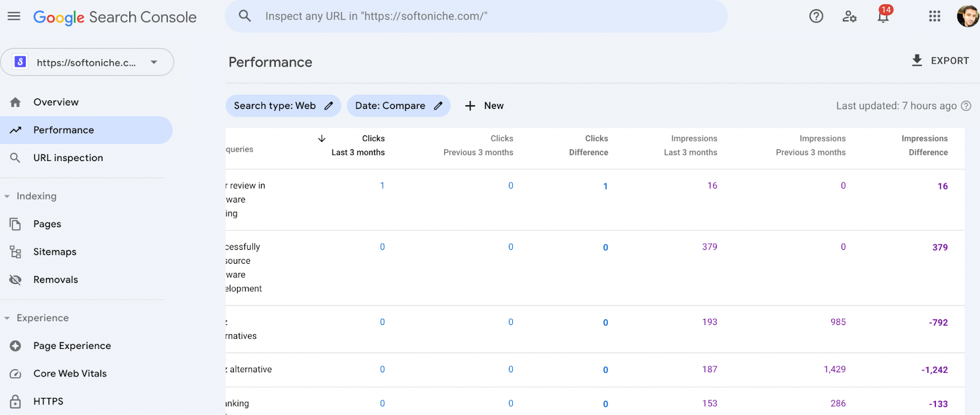Open the Google apps grid
The image size is (980, 415).
click(x=935, y=17)
